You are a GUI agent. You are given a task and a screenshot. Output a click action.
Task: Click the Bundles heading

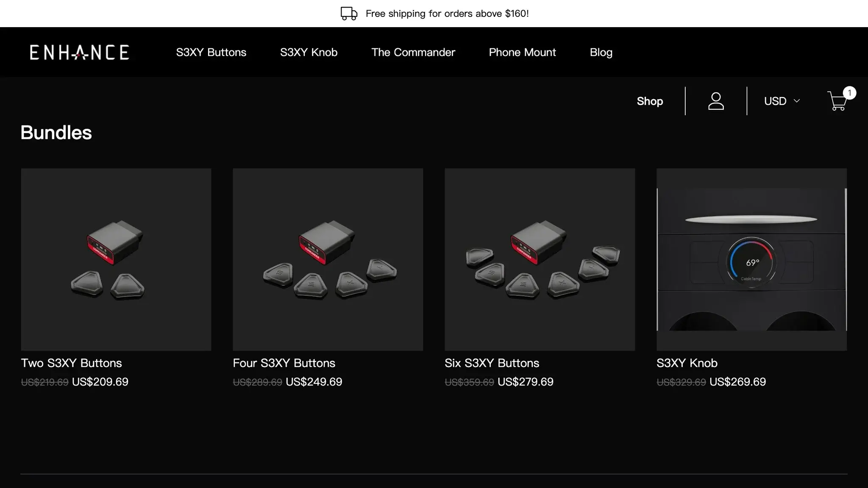tap(56, 133)
